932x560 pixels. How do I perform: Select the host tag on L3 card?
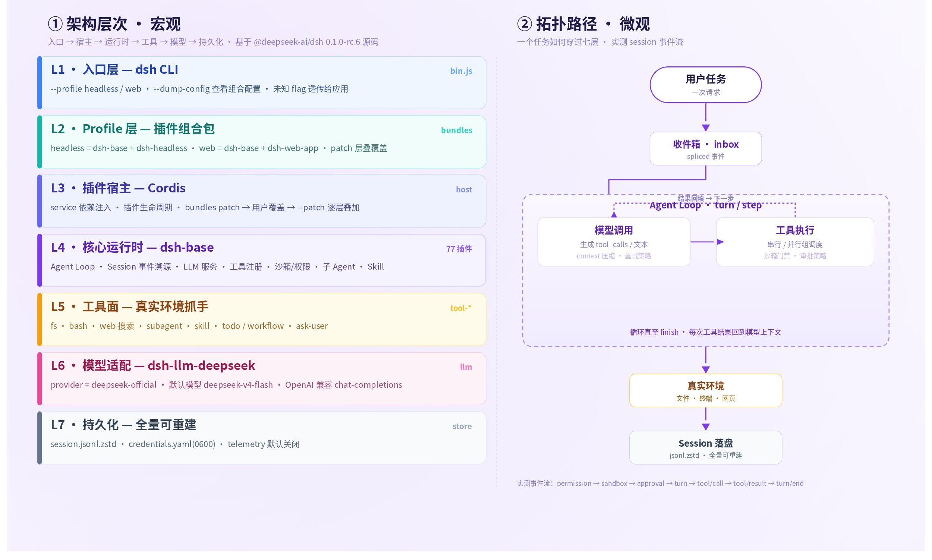(464, 189)
